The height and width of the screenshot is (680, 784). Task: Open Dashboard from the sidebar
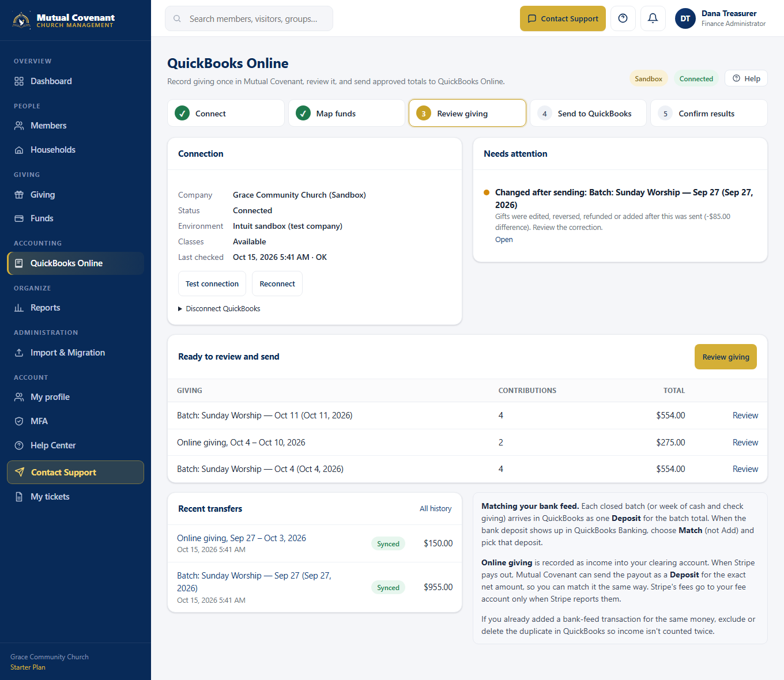click(76, 81)
